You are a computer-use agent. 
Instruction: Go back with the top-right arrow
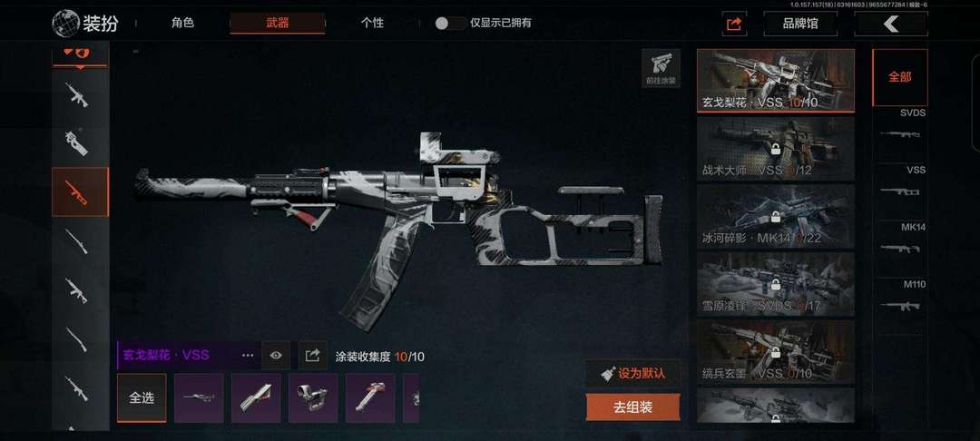coord(891,24)
